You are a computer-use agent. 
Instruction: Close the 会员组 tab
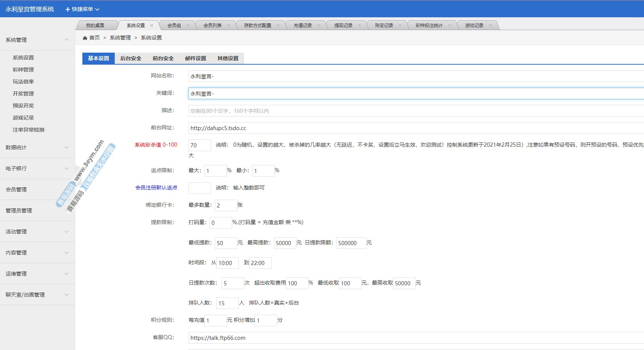(188, 26)
